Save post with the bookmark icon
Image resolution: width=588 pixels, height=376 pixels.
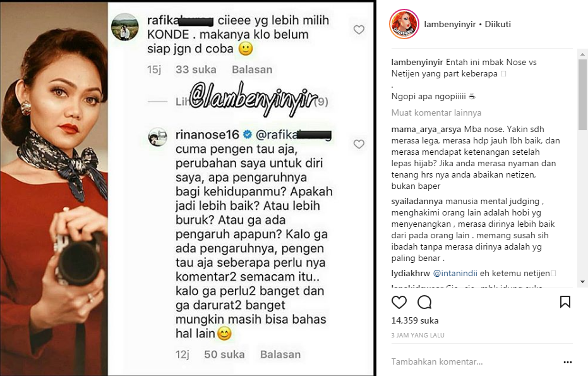[565, 302]
